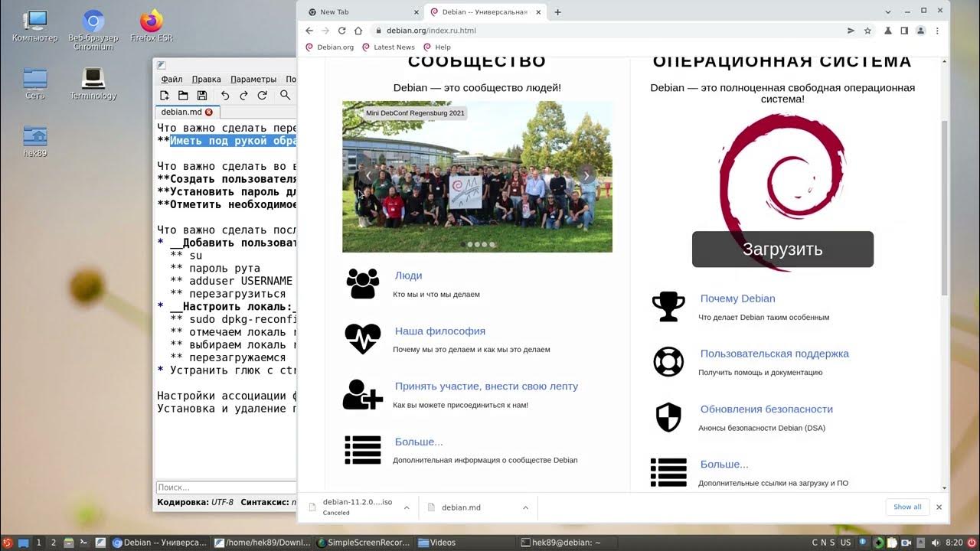Open the Параметры menu in text editor
Viewport: 980px width, 551px height.
tap(253, 79)
